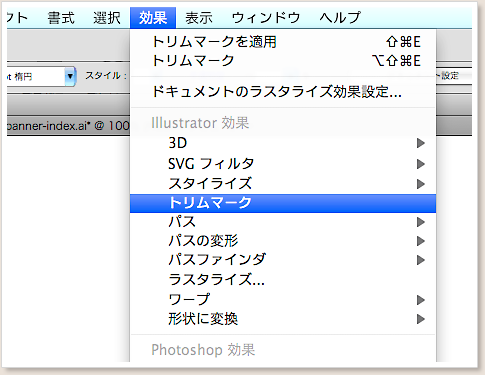Click the スタイル label in control bar

(106, 76)
